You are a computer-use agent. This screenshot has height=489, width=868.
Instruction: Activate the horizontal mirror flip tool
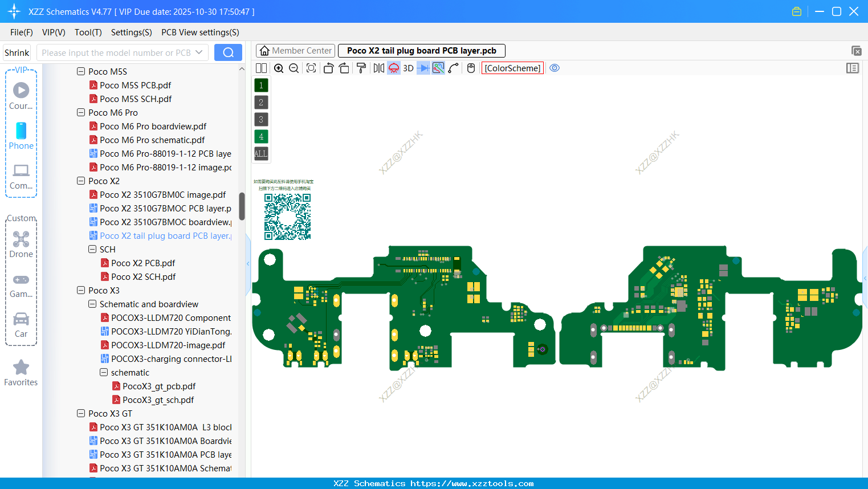click(378, 68)
